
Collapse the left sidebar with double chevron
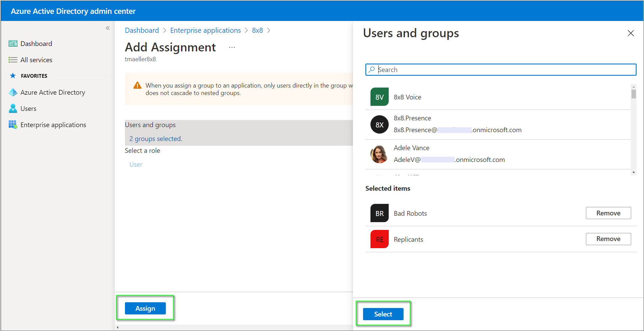(108, 28)
